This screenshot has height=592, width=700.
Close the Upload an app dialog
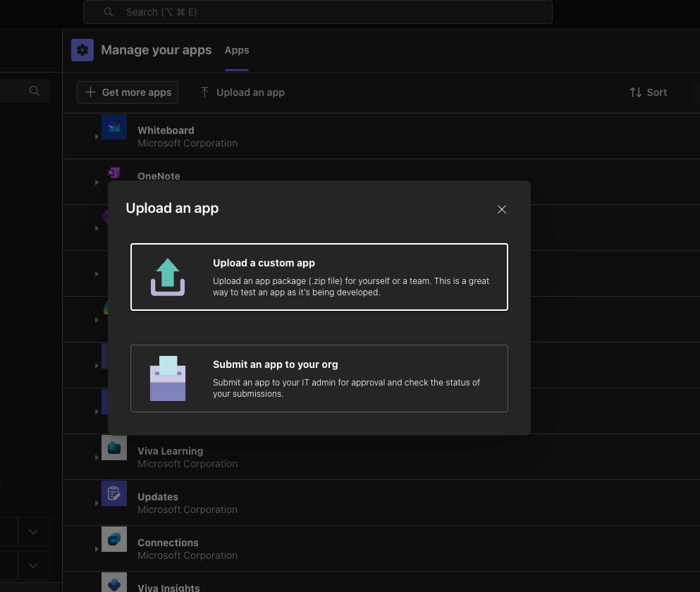[x=502, y=209]
